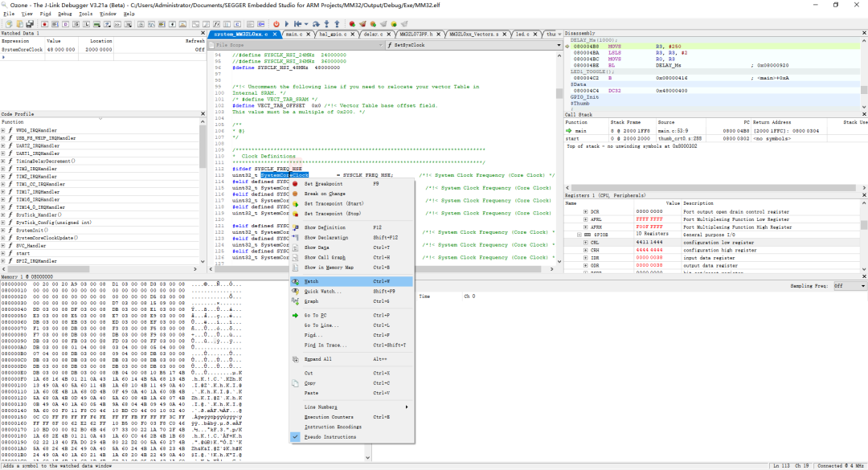Click the Step Out toolbar icon
Image resolution: width=868 pixels, height=470 pixels.
(x=337, y=24)
